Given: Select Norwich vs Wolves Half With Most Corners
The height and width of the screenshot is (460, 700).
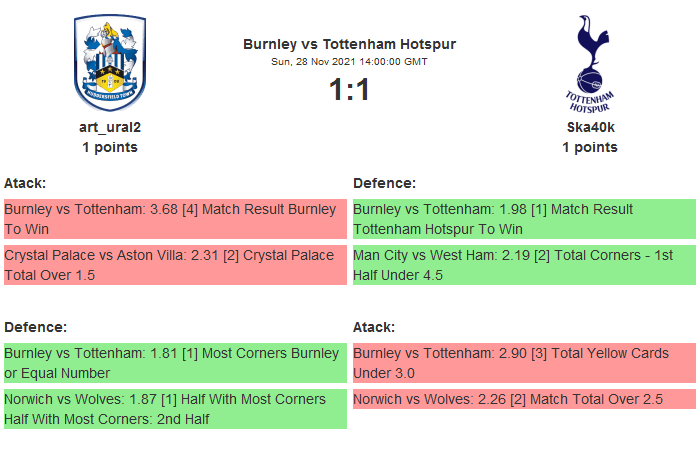Looking at the screenshot, I should pyautogui.click(x=175, y=409).
